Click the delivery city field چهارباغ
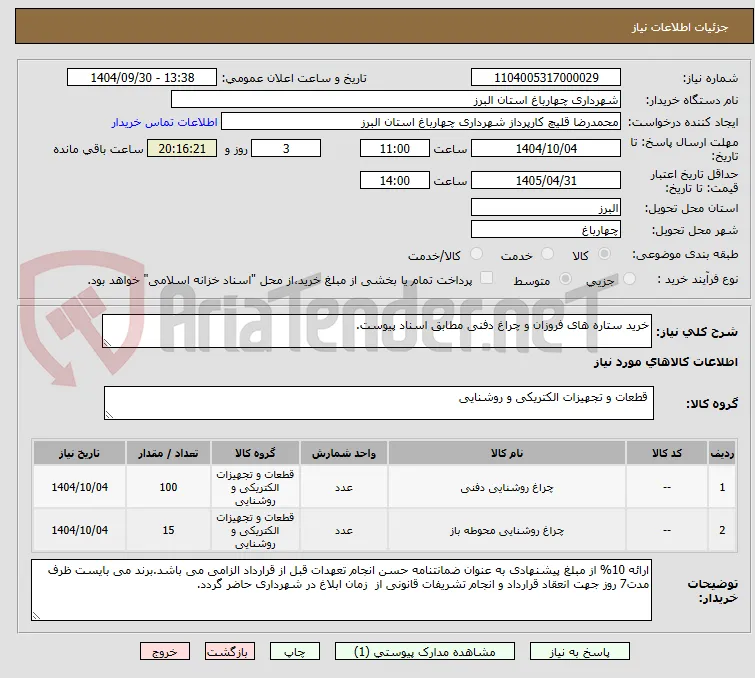Viewport: 755px width, 678px height. [x=546, y=230]
